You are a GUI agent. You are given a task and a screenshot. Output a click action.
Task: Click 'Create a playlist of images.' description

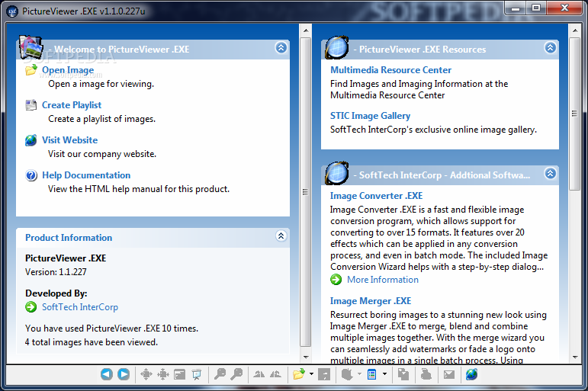pos(101,119)
